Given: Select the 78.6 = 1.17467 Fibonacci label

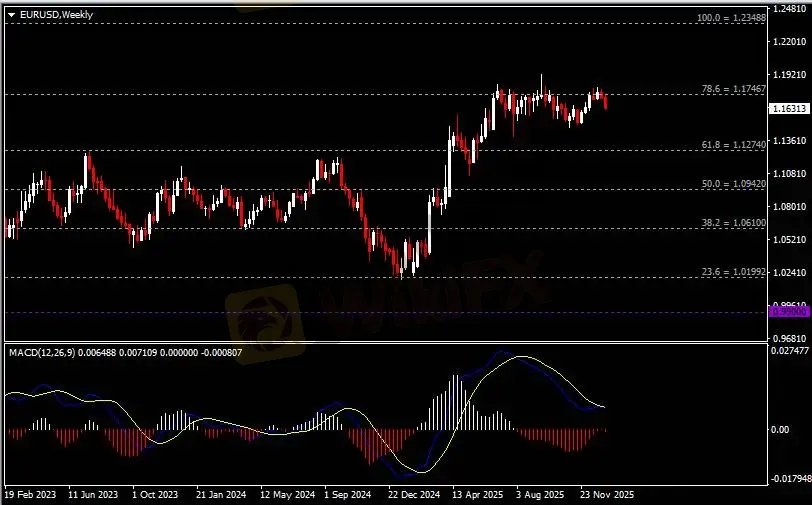Looking at the screenshot, I should click(734, 89).
